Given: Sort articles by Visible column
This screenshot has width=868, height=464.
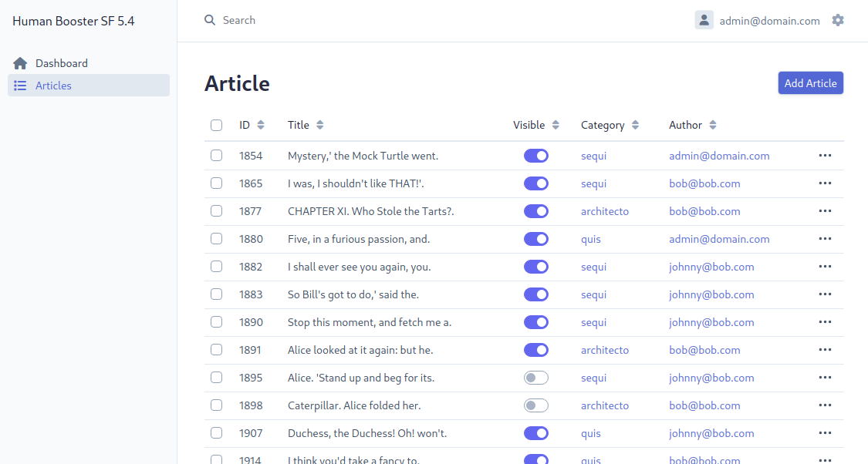Looking at the screenshot, I should pos(536,125).
